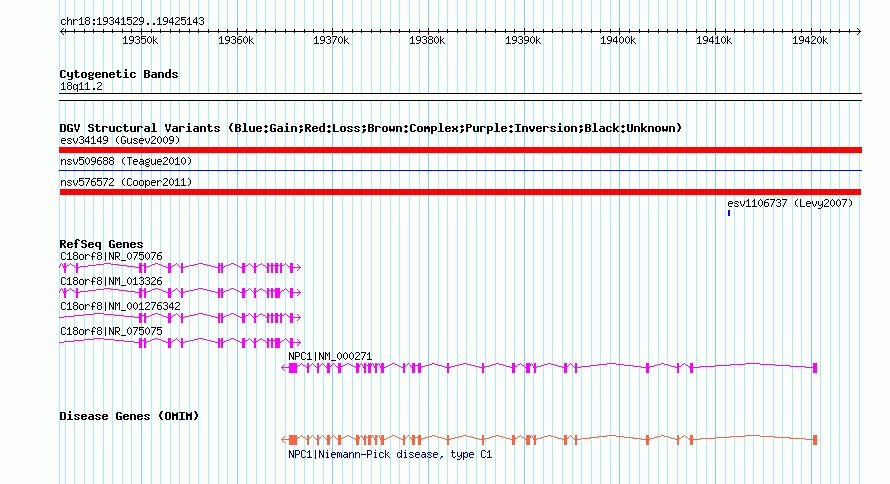Click the orange NPC1 OMIM gene model
890x484 pixels.
click(x=549, y=440)
